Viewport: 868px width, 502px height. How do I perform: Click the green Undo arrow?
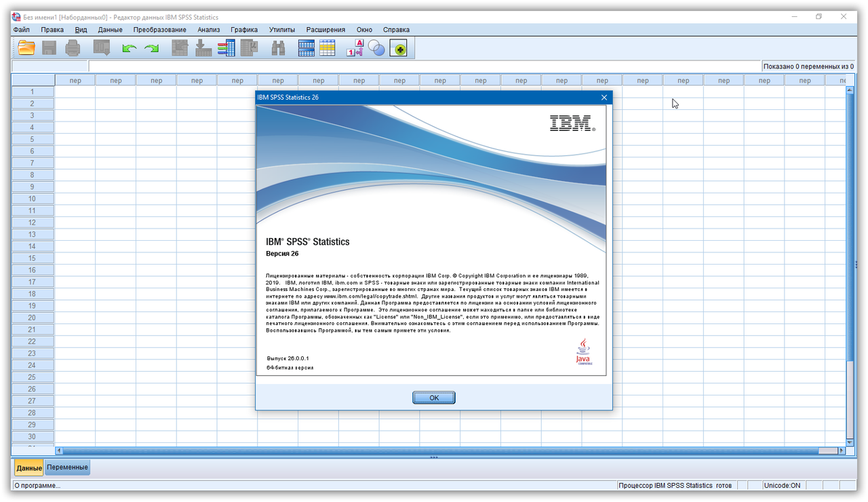point(129,48)
